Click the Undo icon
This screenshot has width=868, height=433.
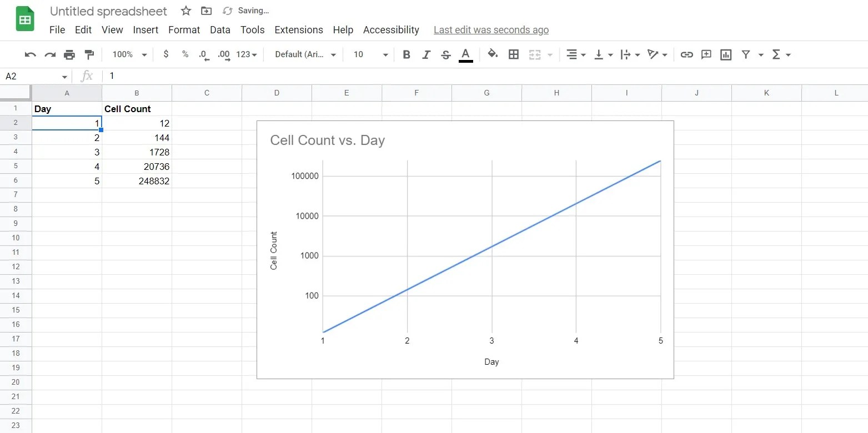(29, 54)
